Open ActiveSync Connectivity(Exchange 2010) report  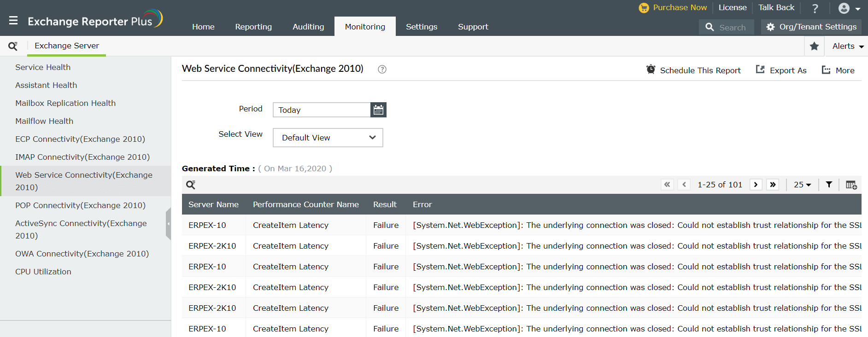[81, 229]
